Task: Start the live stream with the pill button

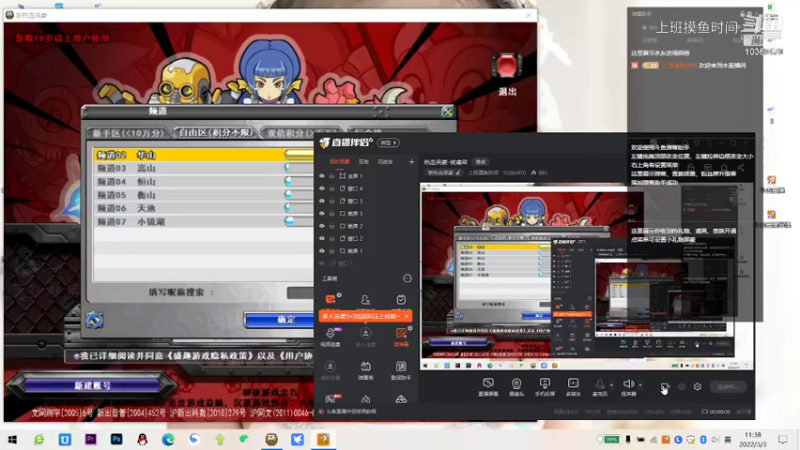Action: pos(728,387)
